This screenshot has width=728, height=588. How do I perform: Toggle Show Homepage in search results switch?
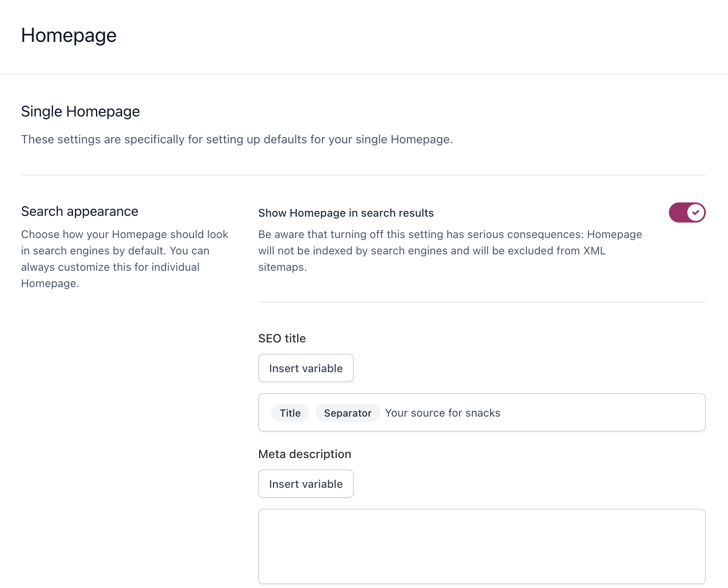pos(687,212)
